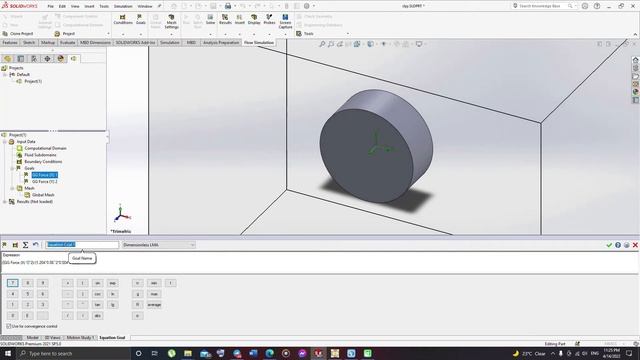Open the View menu

[x=75, y=6]
